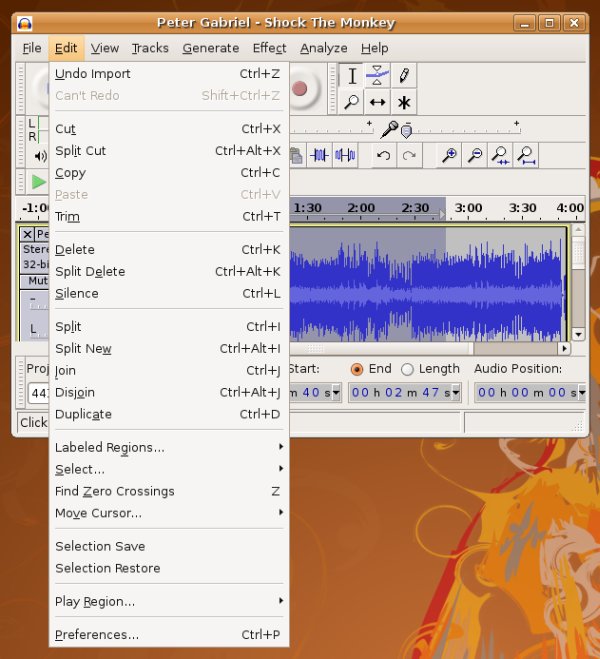
Task: Close the track with its X button
Action: point(27,234)
